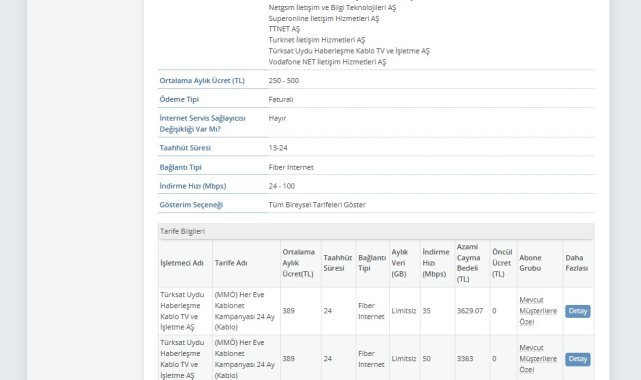Screen dimensions: 641x380
Task: Click the 3629.07 cancellation fee cell
Action: [x=470, y=311]
